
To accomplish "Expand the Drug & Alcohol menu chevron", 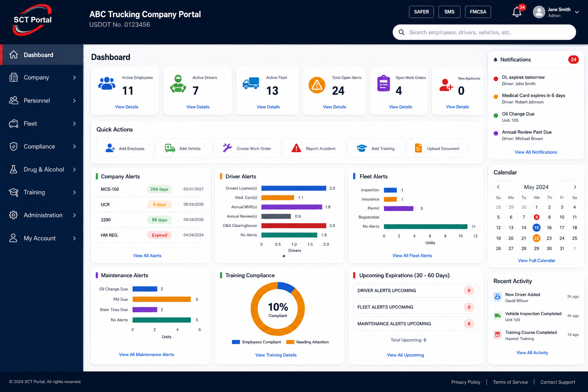I will (75, 170).
